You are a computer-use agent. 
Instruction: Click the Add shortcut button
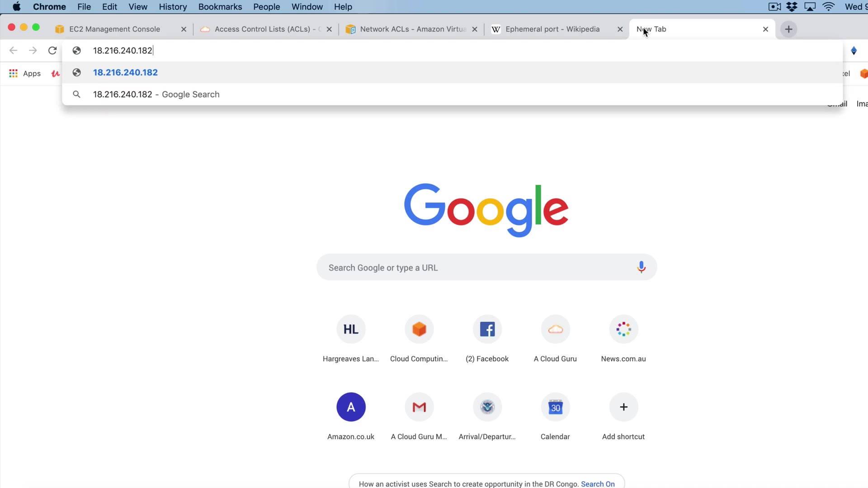[623, 407]
